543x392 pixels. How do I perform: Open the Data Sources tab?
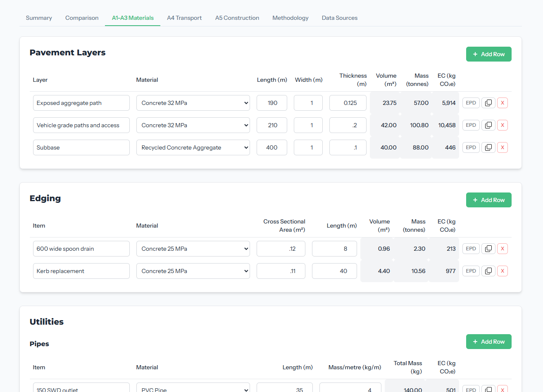point(340,18)
